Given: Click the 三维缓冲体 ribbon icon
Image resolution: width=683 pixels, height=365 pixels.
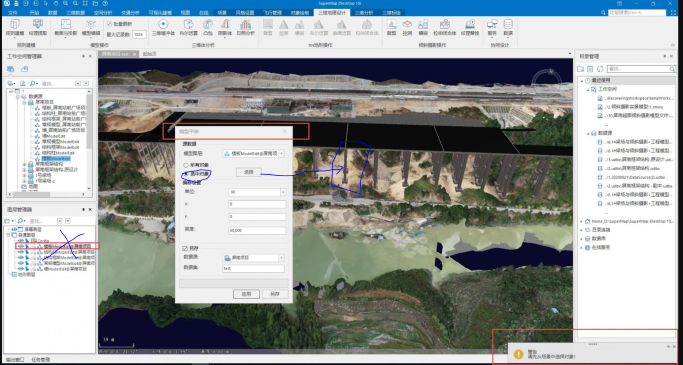Looking at the screenshot, I should coord(163,27).
